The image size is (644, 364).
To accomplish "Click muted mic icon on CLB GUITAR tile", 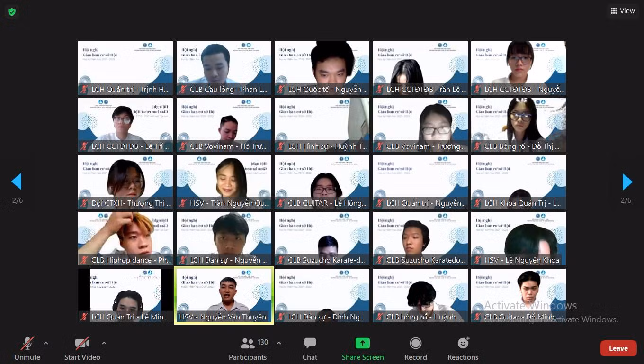I will click(x=281, y=203).
